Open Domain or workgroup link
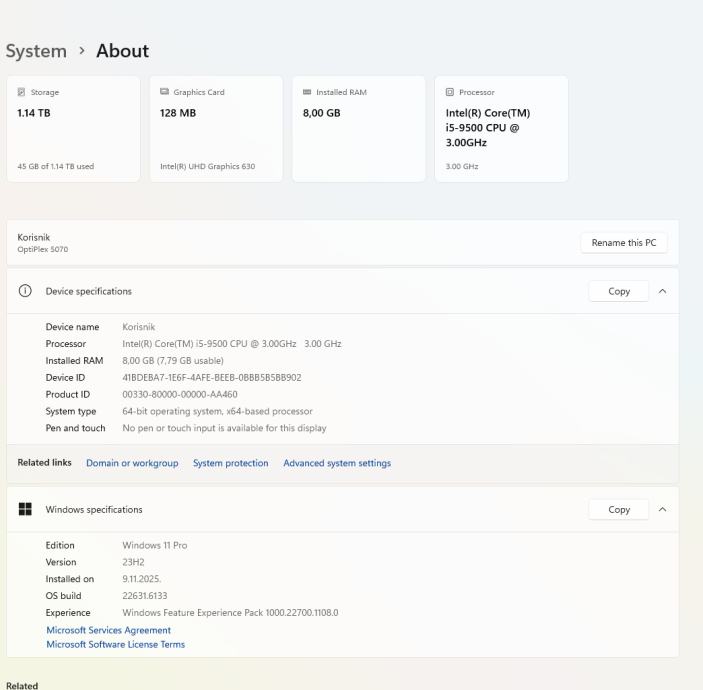The image size is (703, 690). point(132,463)
